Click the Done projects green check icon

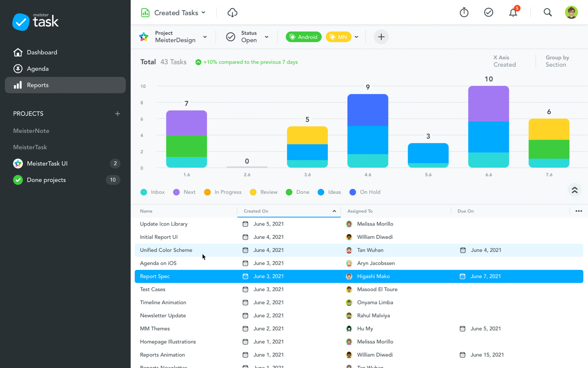[x=18, y=180]
